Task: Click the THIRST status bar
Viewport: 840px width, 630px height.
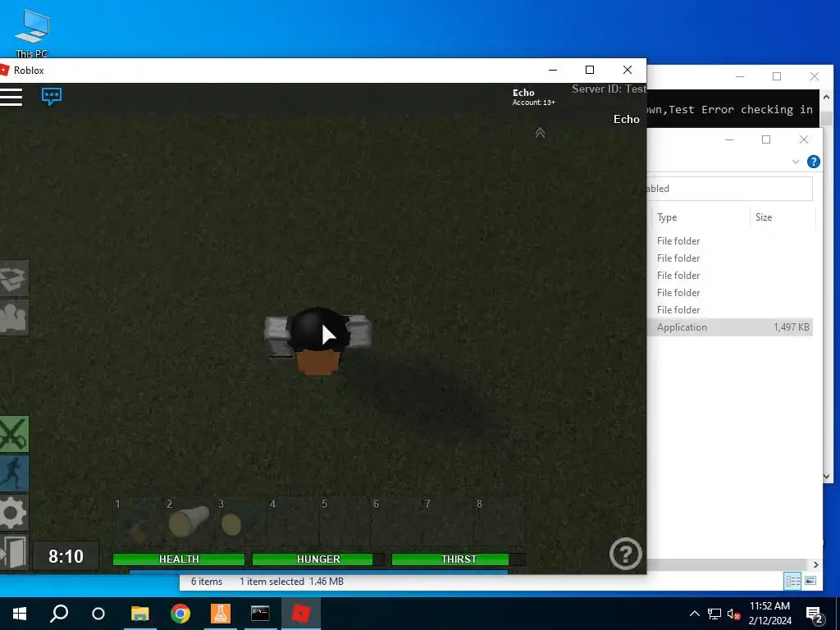Action: [x=458, y=559]
